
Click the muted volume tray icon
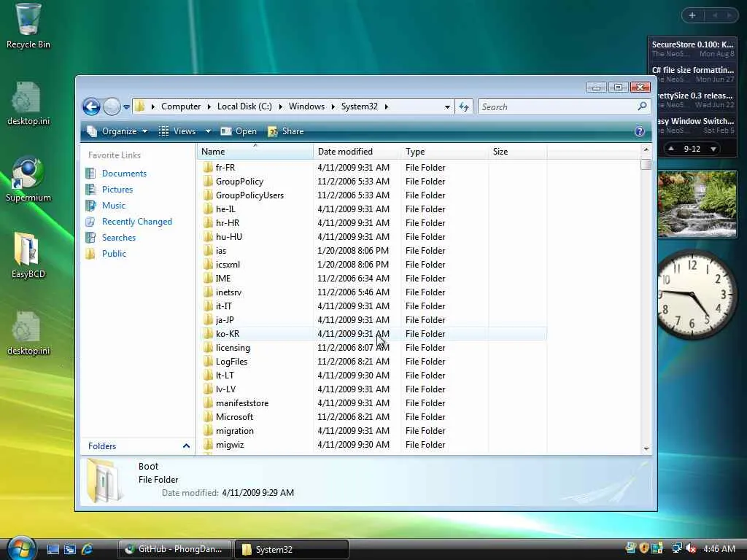[690, 548]
